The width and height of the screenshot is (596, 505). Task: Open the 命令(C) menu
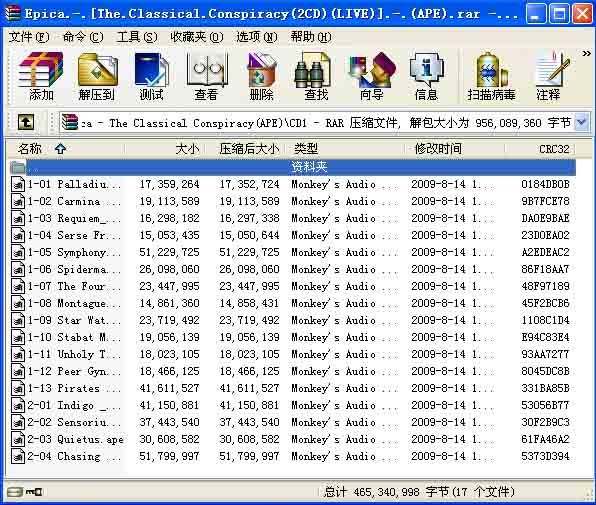click(x=83, y=37)
